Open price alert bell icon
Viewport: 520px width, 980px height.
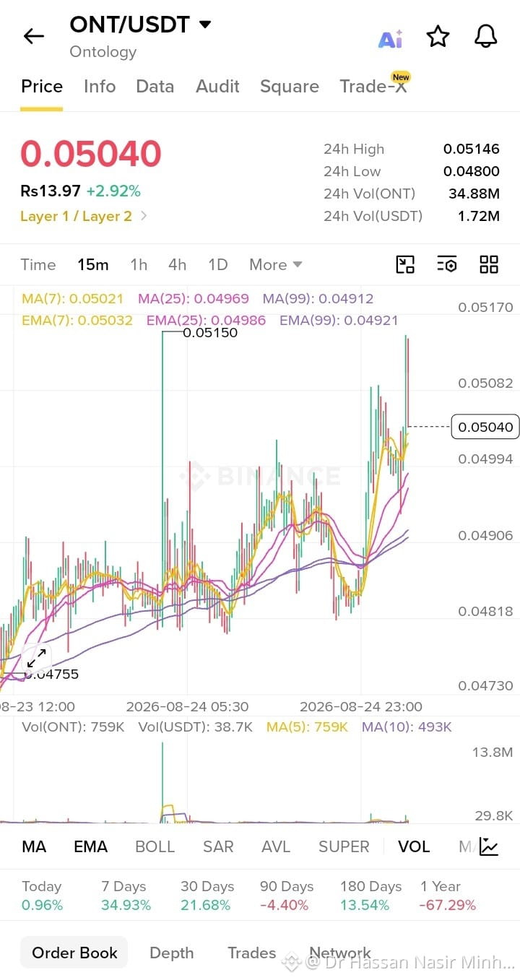(x=486, y=36)
